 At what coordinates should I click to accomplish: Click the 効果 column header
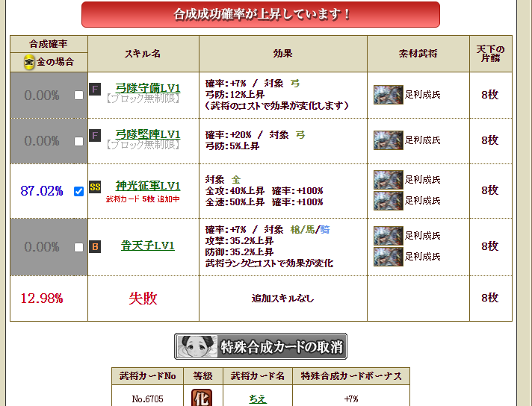(282, 54)
